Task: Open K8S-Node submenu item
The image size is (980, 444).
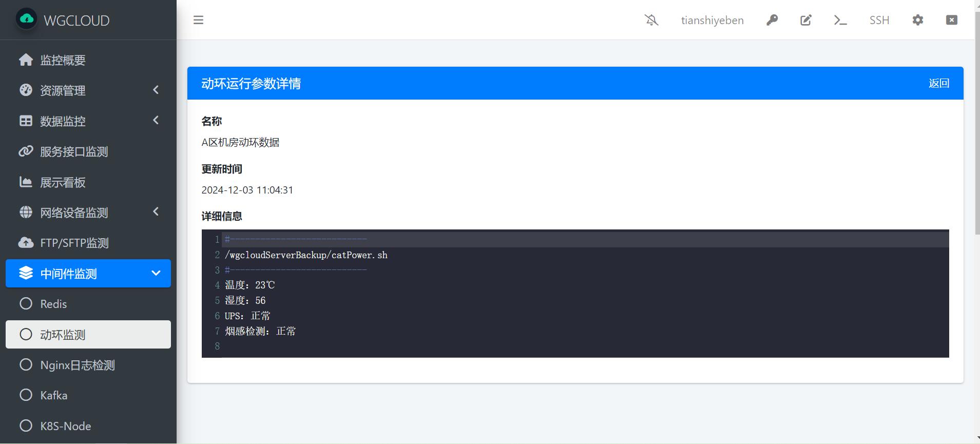Action: tap(88, 426)
